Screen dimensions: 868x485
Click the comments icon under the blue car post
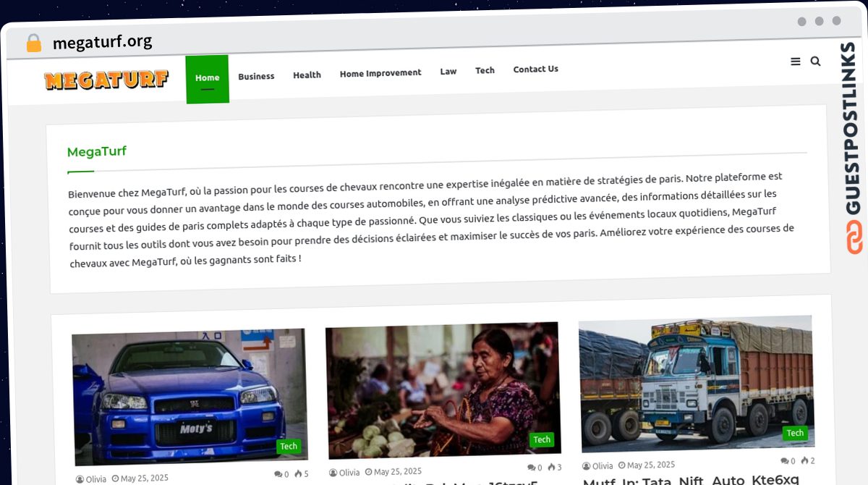(x=278, y=474)
